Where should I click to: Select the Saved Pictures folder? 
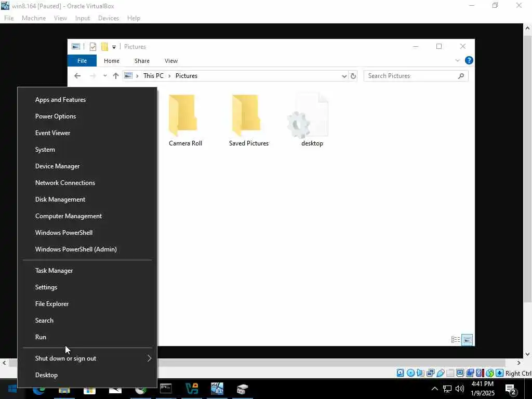tap(249, 121)
